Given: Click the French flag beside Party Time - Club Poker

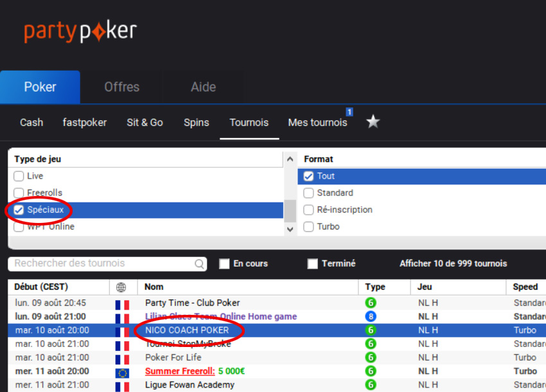Looking at the screenshot, I should tap(122, 305).
